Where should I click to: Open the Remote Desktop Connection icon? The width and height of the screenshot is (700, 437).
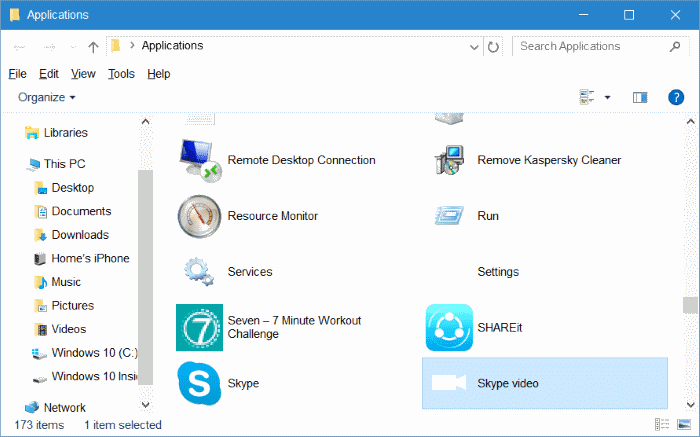200,160
